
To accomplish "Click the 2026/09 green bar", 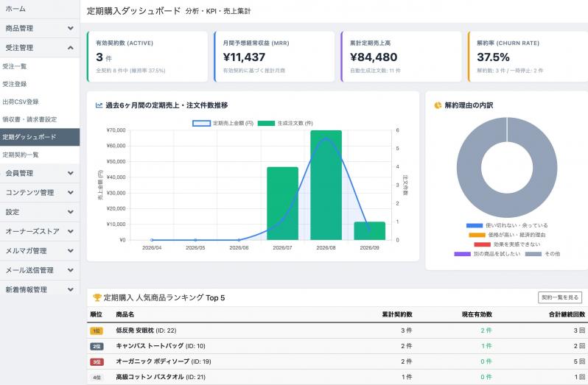I will 369,230.
